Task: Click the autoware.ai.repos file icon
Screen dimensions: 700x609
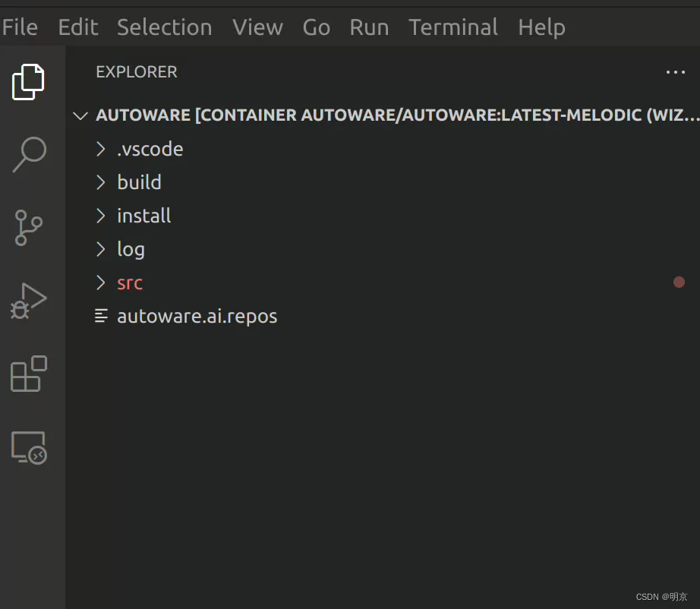Action: [x=101, y=316]
